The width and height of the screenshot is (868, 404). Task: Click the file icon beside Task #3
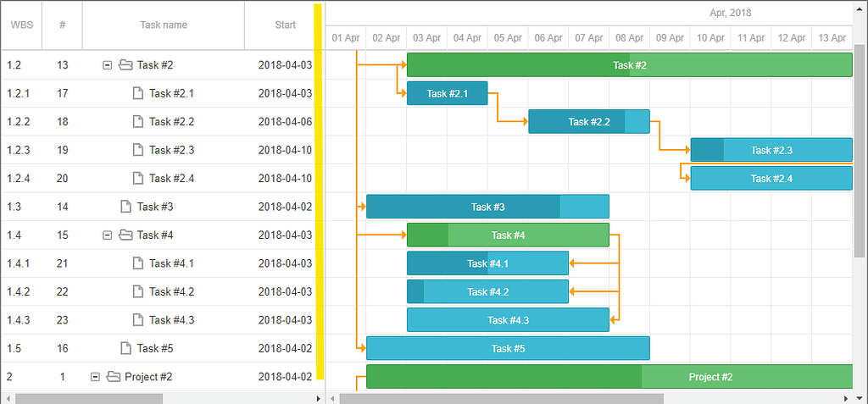(126, 207)
